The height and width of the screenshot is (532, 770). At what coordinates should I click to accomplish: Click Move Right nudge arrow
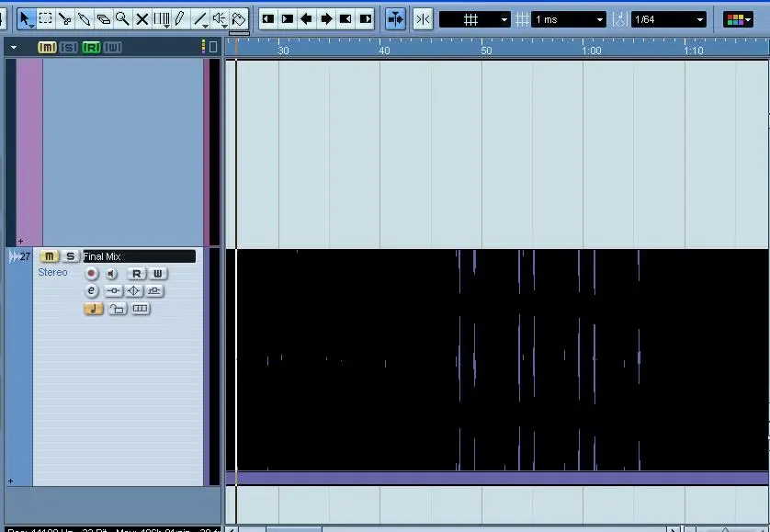[326, 19]
